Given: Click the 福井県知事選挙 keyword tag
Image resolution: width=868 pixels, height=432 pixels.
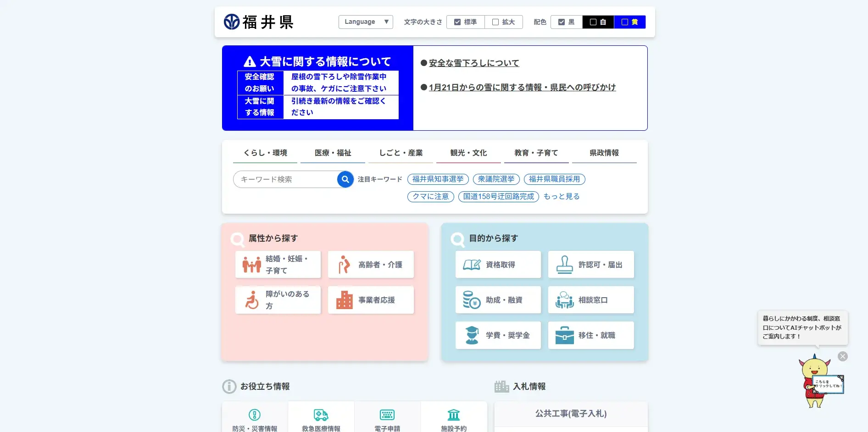Looking at the screenshot, I should coord(438,179).
